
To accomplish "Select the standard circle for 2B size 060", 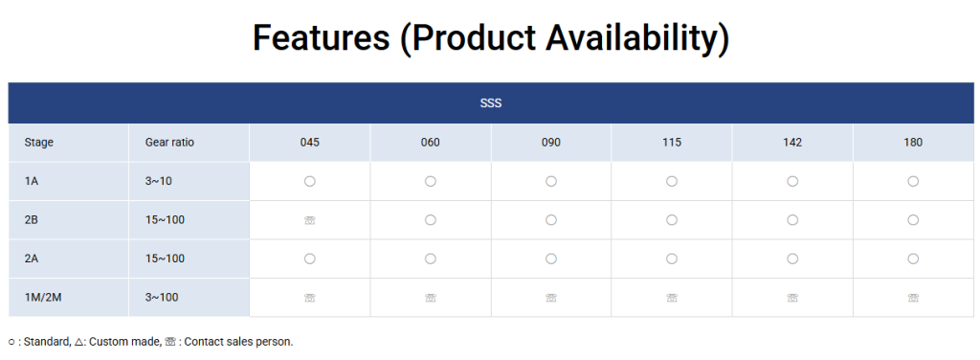I will tap(430, 220).
